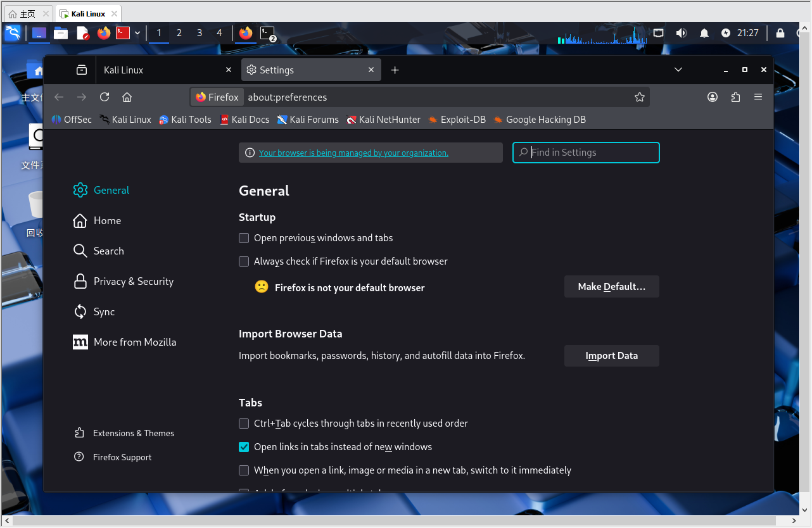Open a new tab with the plus button

tap(395, 70)
